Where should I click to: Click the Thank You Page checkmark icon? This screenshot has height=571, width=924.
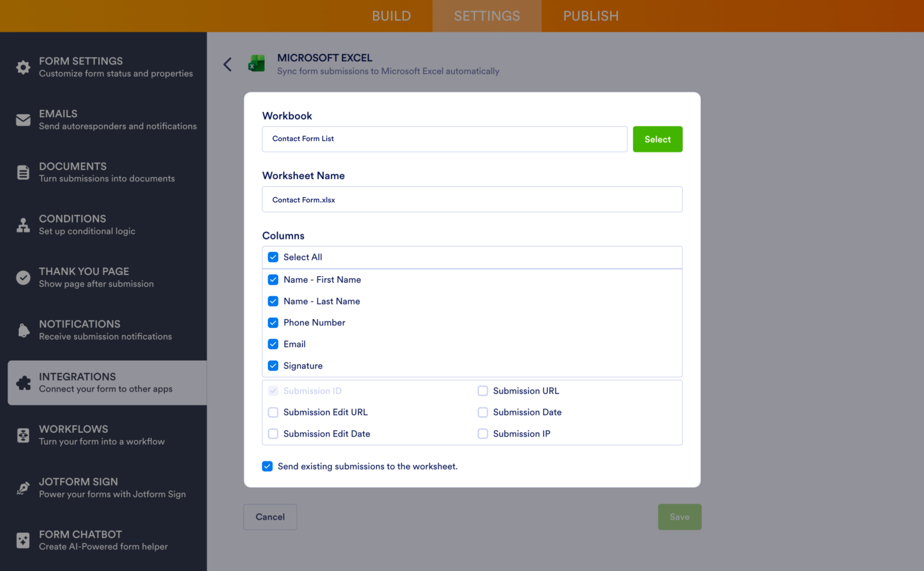pos(23,277)
